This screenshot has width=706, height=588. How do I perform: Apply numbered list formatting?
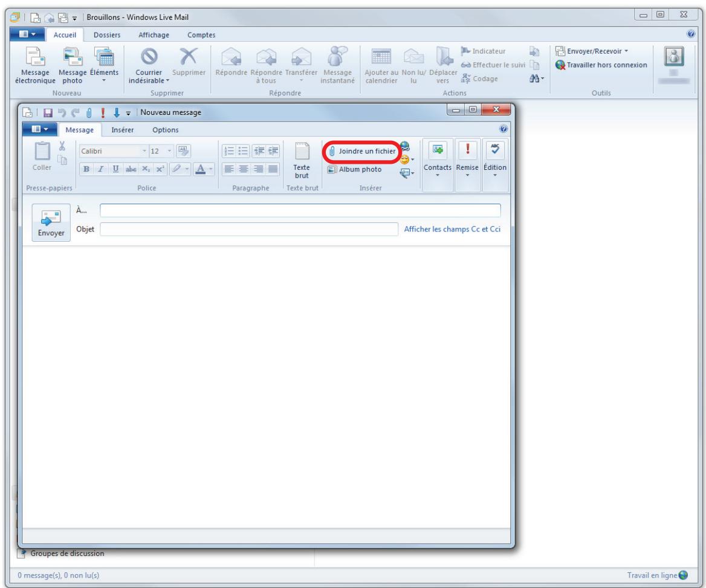[x=228, y=151]
